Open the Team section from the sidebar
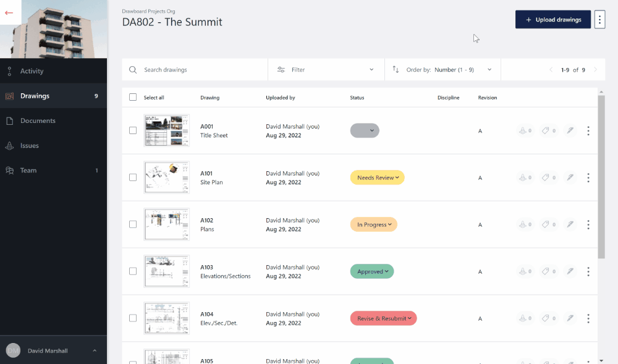The height and width of the screenshot is (364, 618). 28,170
